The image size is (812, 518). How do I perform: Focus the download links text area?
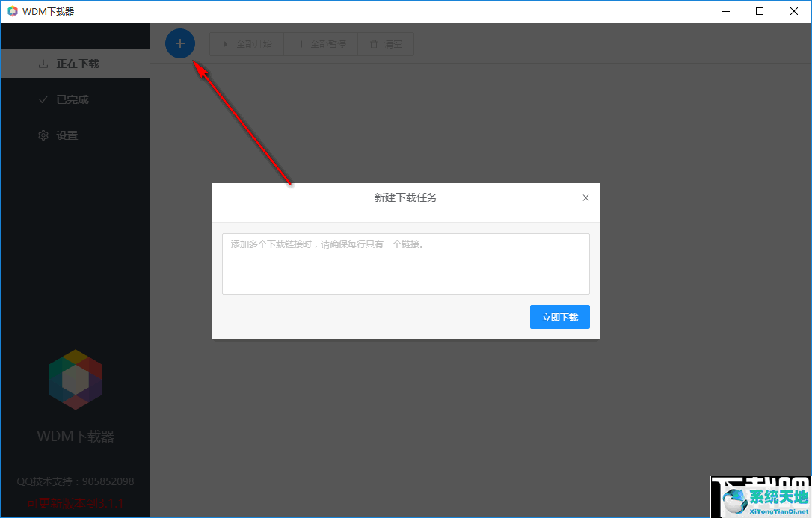pyautogui.click(x=405, y=264)
